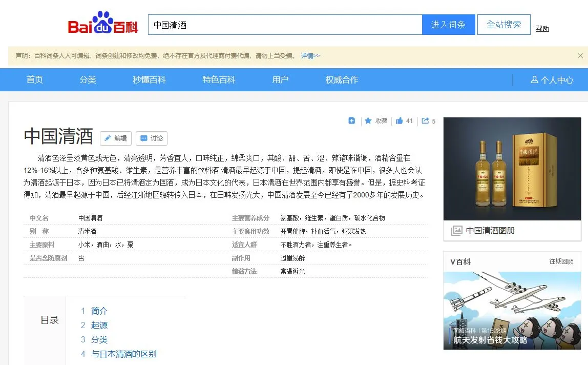Click the V百科 panel heading
The height and width of the screenshot is (365, 588).
[460, 262]
